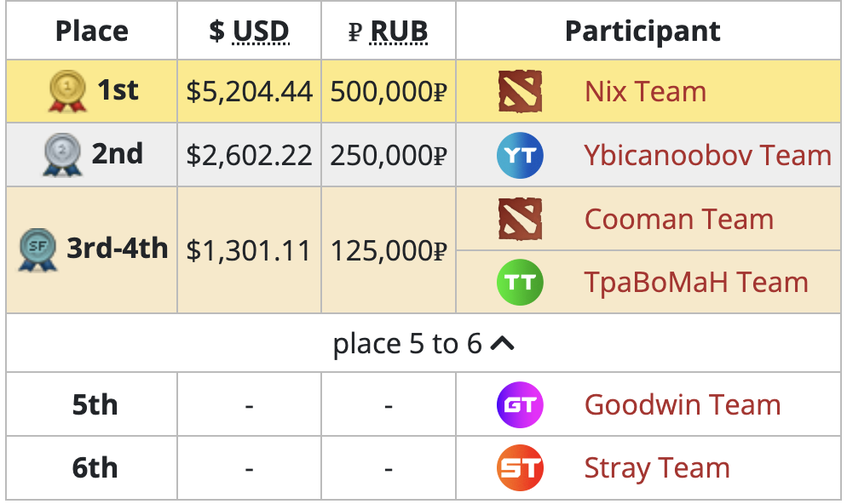Open the Nix Team link
This screenshot has height=504, width=847.
[645, 91]
